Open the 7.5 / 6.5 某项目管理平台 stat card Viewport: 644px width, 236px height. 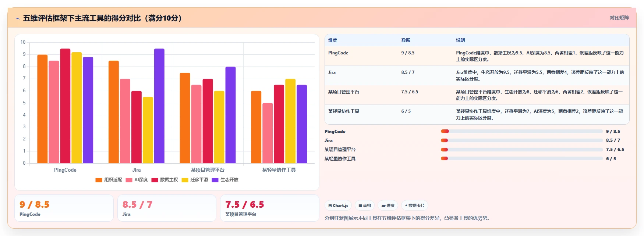tap(270, 208)
